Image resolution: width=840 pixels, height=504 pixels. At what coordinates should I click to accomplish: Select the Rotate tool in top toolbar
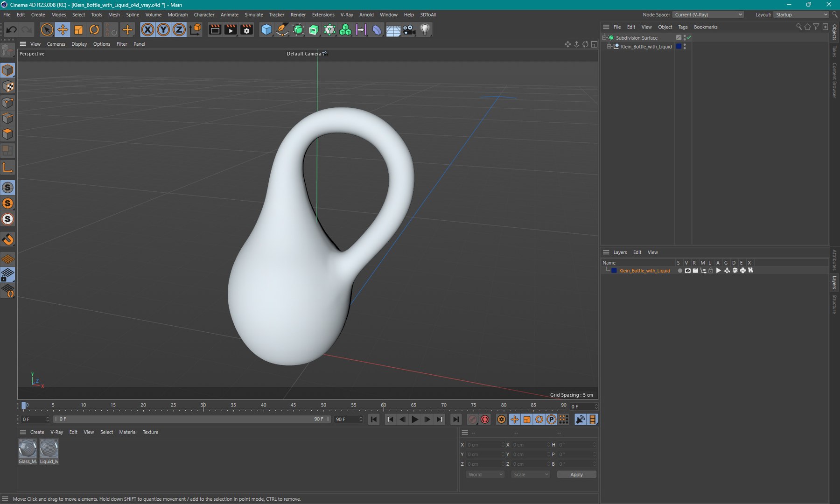pyautogui.click(x=94, y=30)
